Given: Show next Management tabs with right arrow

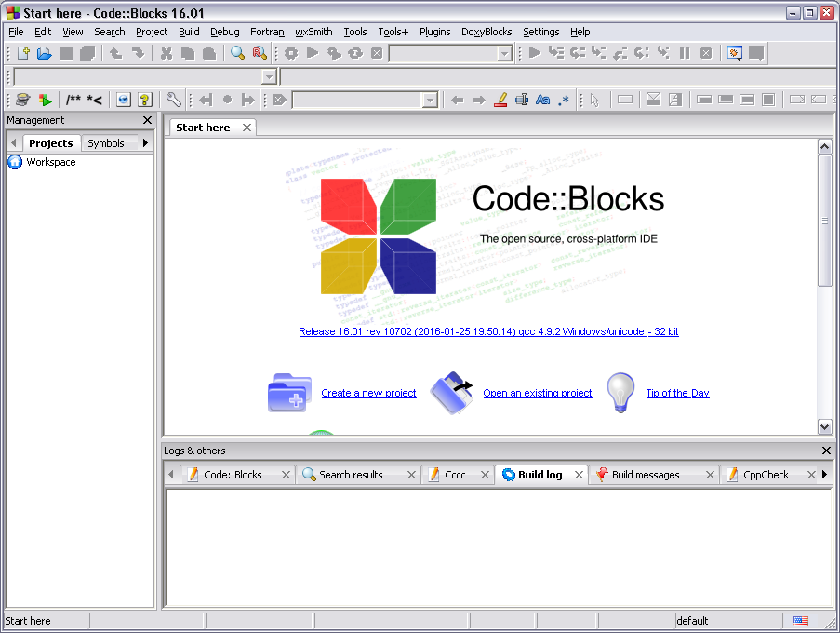Looking at the screenshot, I should point(145,143).
